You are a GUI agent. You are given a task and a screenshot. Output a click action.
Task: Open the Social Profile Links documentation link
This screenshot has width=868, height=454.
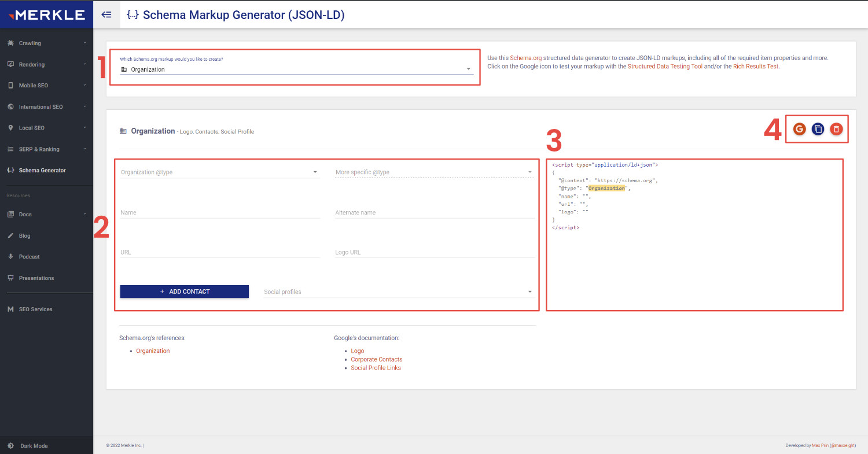[376, 368]
